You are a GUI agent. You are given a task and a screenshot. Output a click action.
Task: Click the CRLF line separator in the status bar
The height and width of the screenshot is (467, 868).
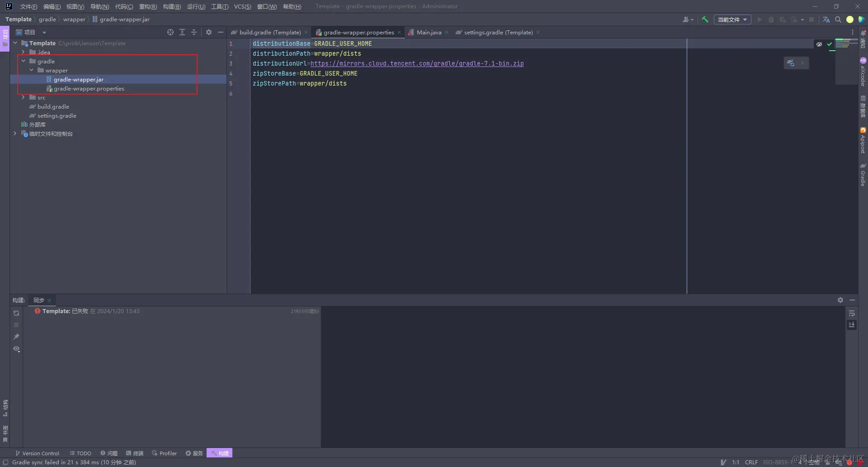751,462
